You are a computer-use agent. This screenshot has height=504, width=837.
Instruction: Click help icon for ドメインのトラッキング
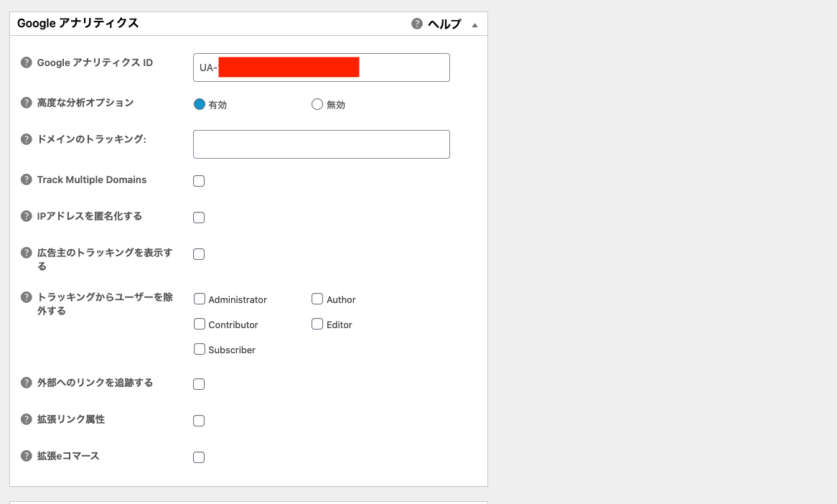coord(26,139)
